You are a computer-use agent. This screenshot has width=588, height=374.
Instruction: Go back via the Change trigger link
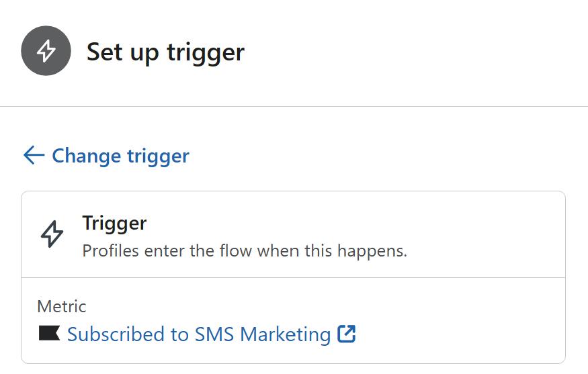pyautogui.click(x=120, y=156)
